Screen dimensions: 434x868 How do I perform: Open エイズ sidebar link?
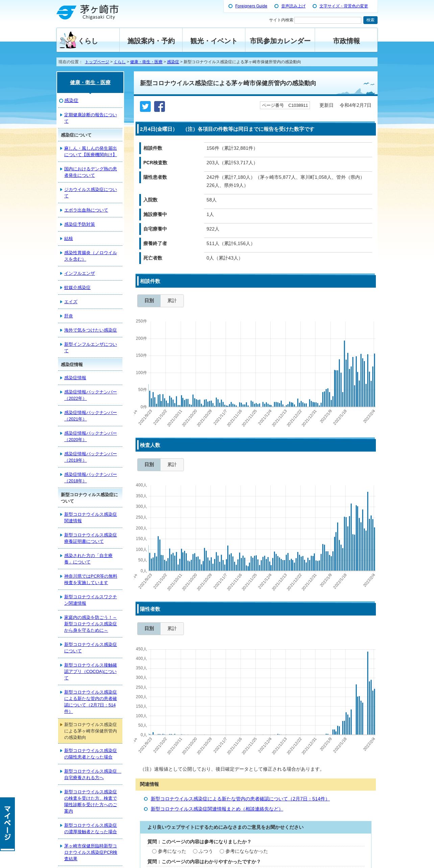click(x=71, y=302)
